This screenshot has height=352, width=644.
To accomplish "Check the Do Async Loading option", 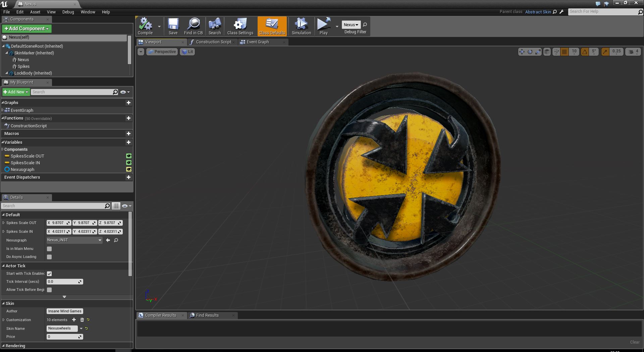I will pyautogui.click(x=49, y=257).
